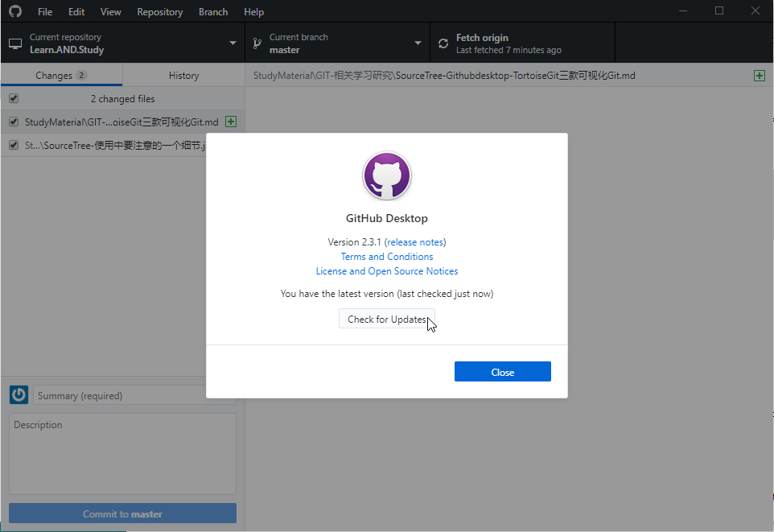The image size is (774, 532).
Task: Click 'GitHub Desktop' title in dialog
Action: (x=386, y=218)
